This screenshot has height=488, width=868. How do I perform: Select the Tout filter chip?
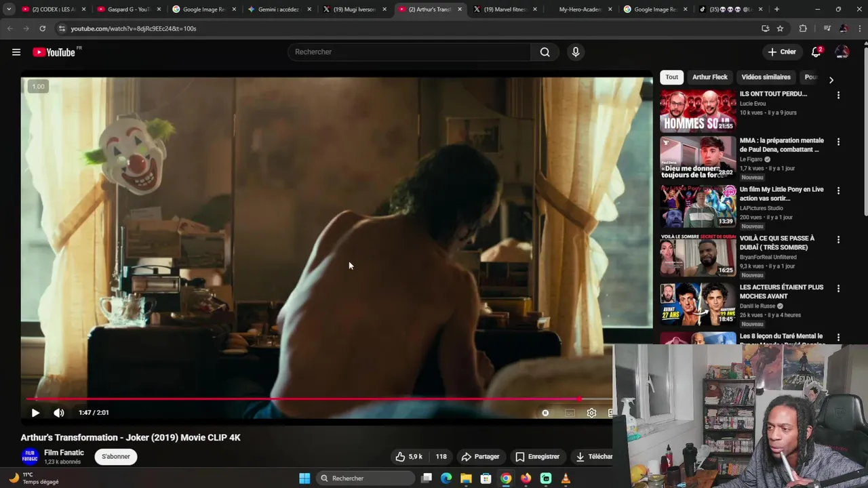point(671,77)
